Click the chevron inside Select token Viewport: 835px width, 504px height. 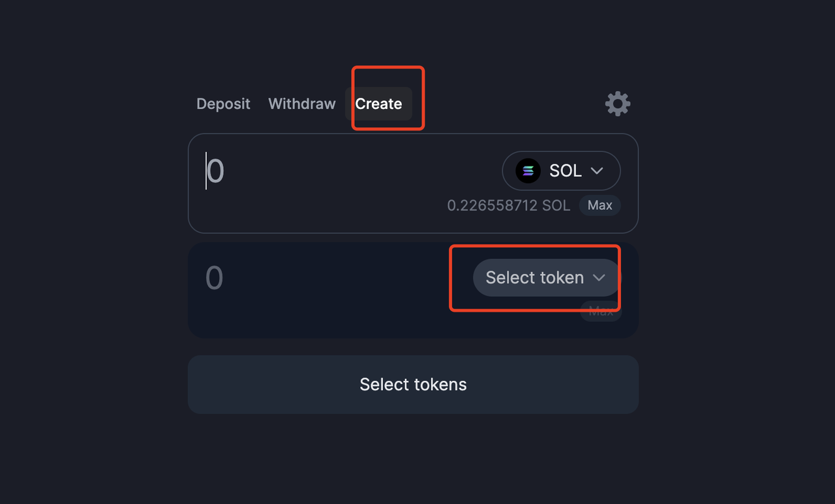point(599,278)
